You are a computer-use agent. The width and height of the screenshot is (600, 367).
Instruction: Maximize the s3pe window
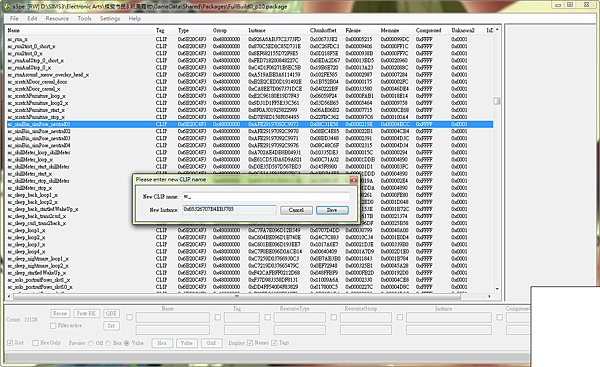pyautogui.click(x=570, y=5)
